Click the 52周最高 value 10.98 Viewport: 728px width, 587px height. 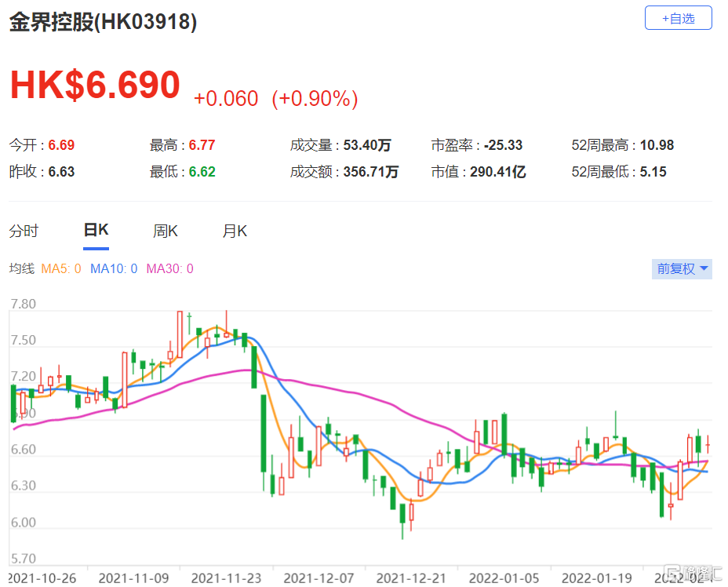657,145
